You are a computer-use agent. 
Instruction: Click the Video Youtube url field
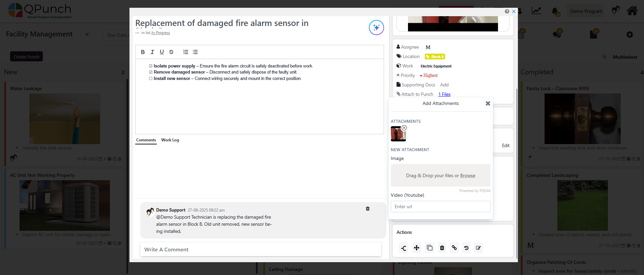point(440,207)
